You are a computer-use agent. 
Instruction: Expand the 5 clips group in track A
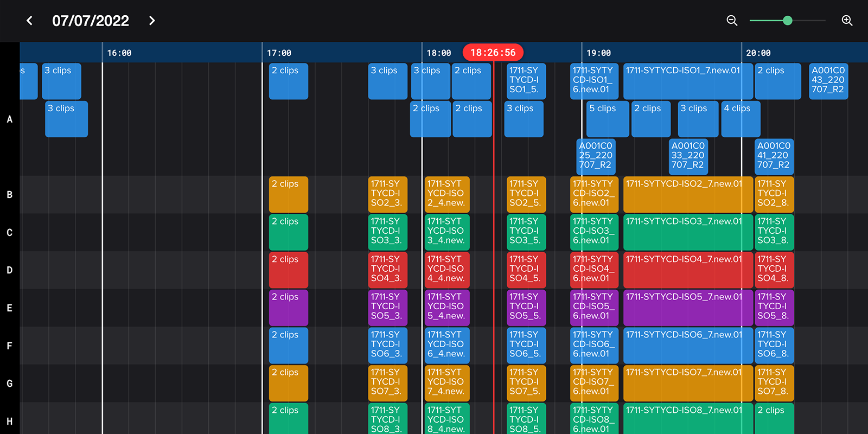(608, 119)
